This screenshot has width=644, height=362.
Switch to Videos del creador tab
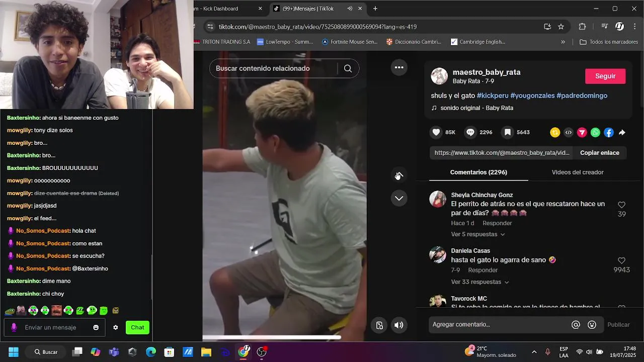point(578,172)
